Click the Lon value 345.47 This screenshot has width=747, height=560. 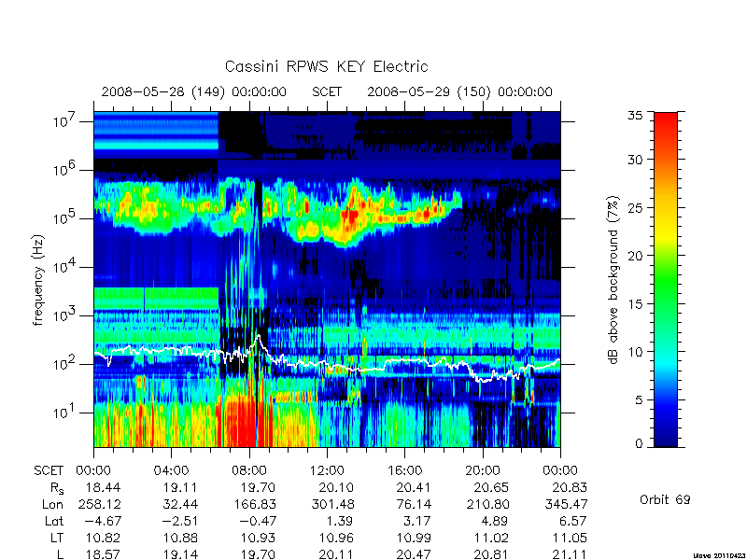[568, 504]
